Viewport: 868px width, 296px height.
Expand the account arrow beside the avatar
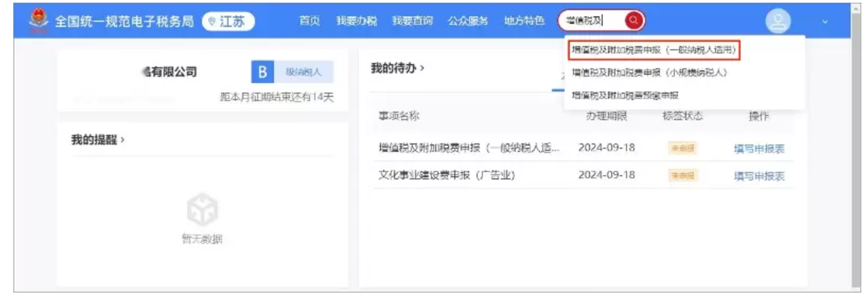pyautogui.click(x=826, y=22)
